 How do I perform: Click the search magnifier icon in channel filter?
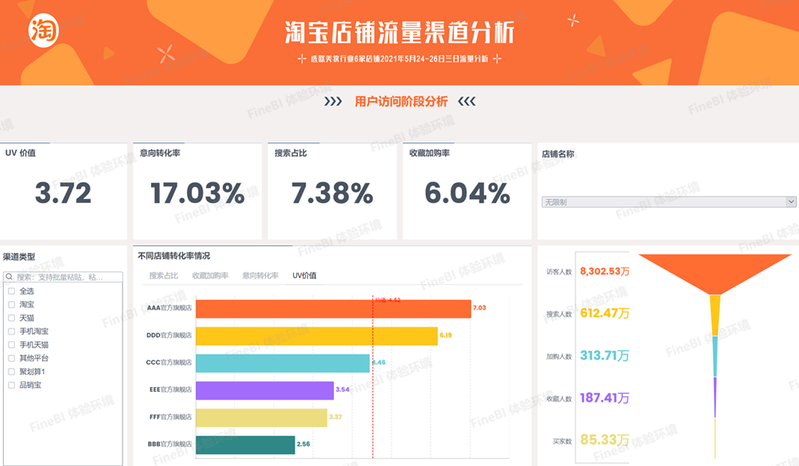click(10, 276)
